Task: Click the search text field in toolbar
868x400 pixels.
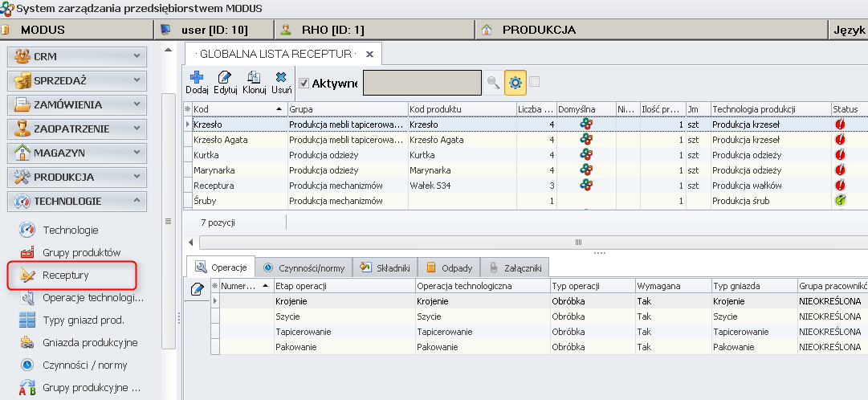Action: [x=422, y=83]
